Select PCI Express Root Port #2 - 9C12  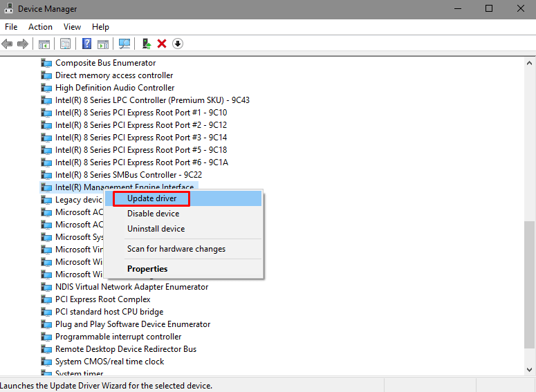coord(141,125)
